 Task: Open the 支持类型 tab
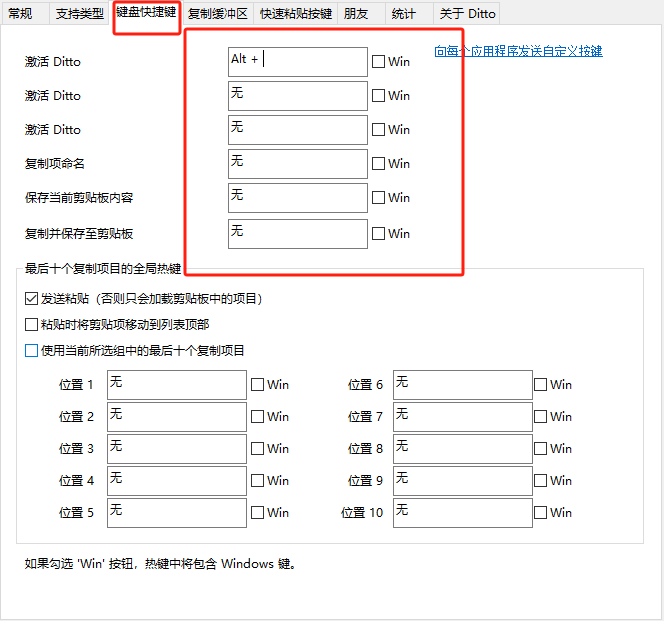pyautogui.click(x=80, y=14)
